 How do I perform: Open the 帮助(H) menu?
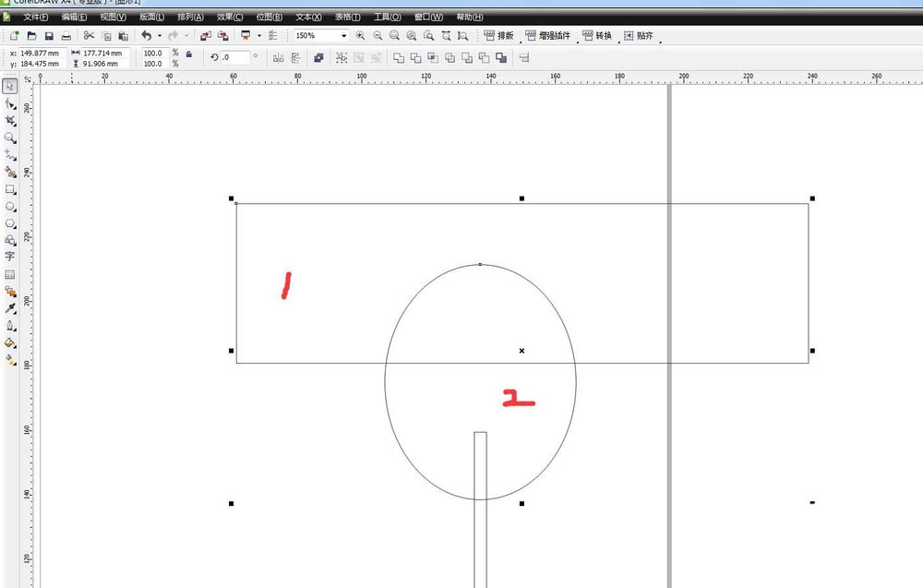point(470,17)
